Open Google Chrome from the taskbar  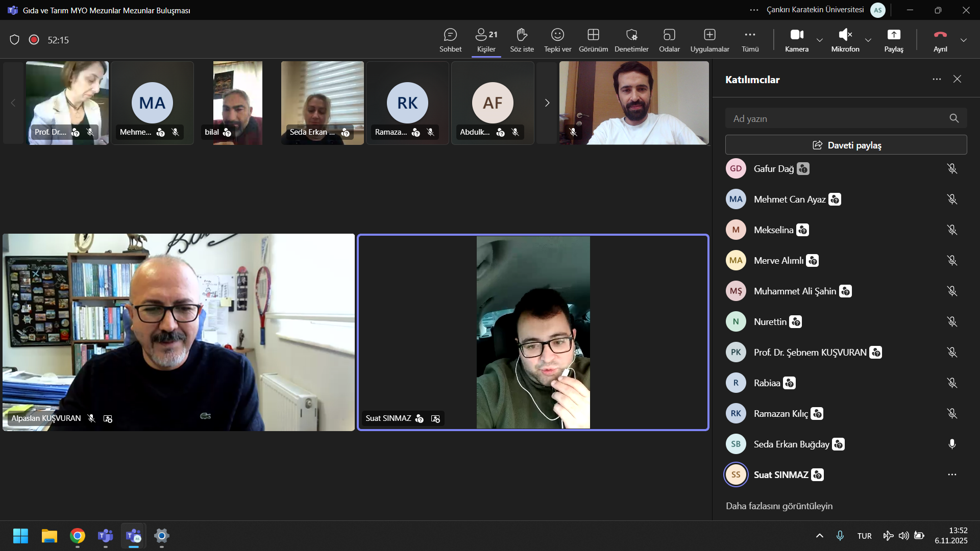pyautogui.click(x=78, y=536)
